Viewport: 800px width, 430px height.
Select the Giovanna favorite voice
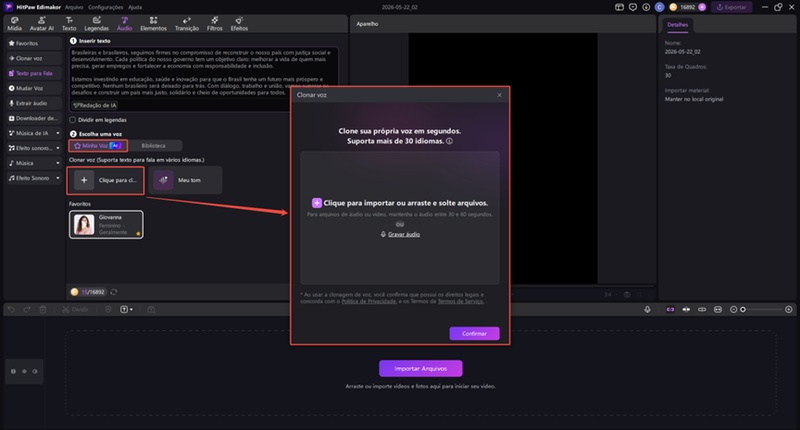pyautogui.click(x=106, y=224)
